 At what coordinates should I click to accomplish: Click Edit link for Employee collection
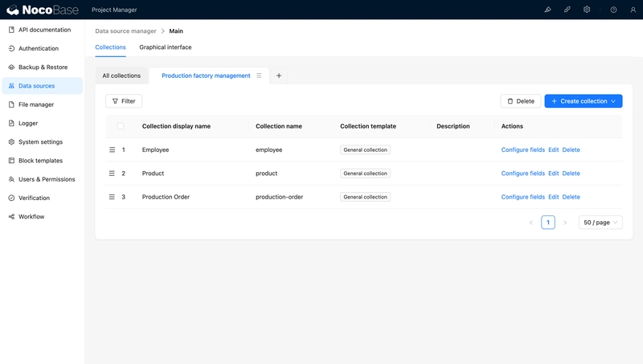pyautogui.click(x=553, y=149)
